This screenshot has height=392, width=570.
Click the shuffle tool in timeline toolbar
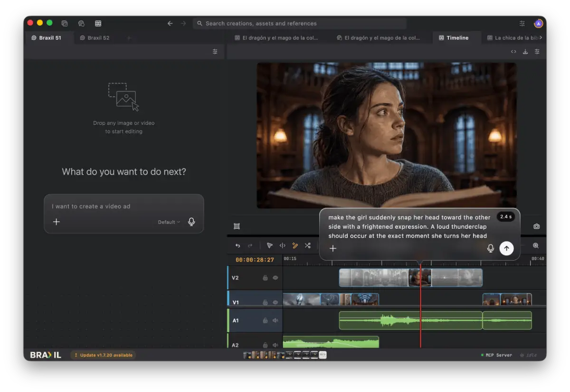(307, 245)
